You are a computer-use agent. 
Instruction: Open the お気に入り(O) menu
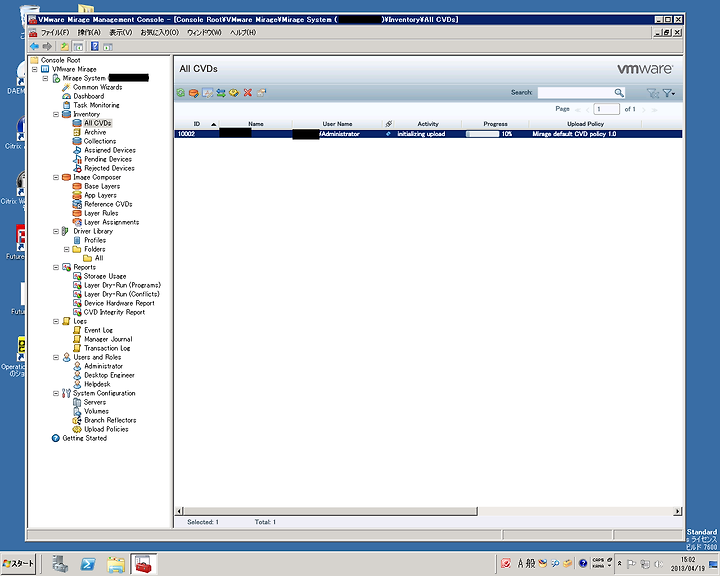(159, 33)
